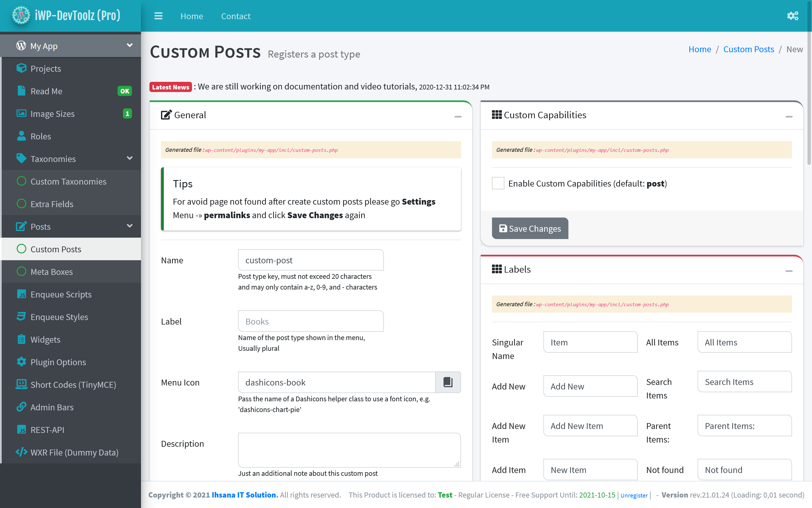Click the Enqueue Styles CSS icon
This screenshot has width=812, height=508.
(x=21, y=316)
